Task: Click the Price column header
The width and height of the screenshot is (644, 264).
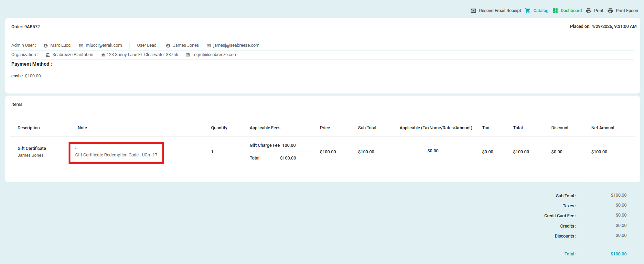Action: 325,128
